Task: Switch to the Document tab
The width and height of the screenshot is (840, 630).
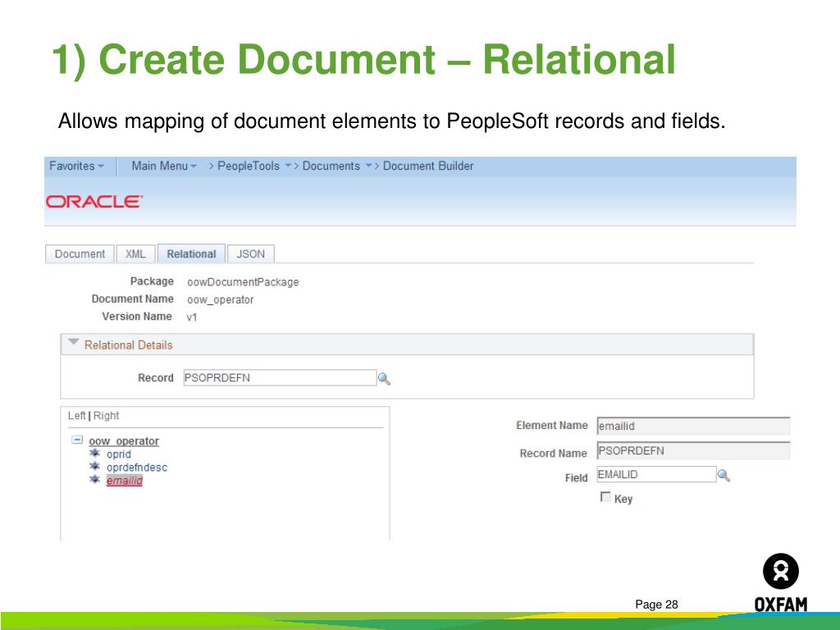Action: [80, 254]
